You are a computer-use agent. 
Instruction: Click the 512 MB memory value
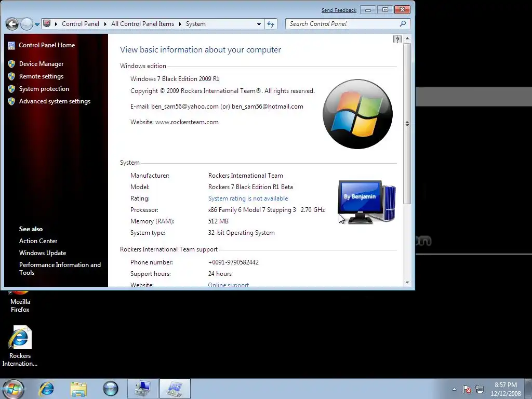pyautogui.click(x=218, y=221)
